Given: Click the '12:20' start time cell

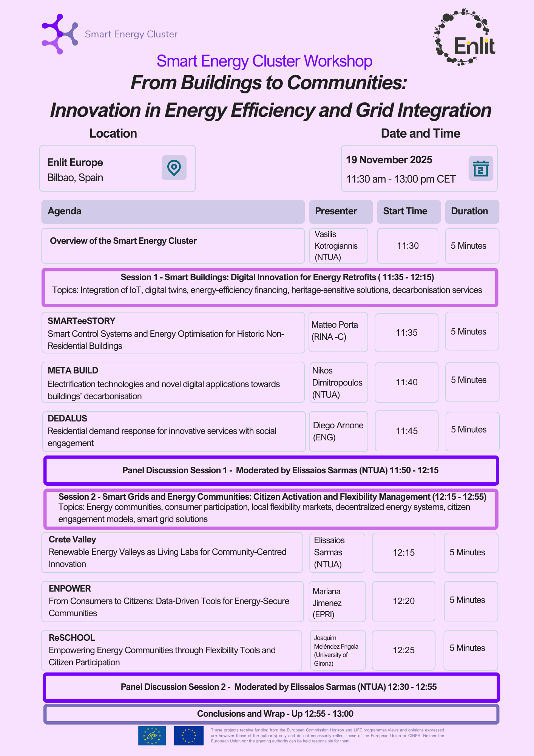Looking at the screenshot, I should coord(404,601).
